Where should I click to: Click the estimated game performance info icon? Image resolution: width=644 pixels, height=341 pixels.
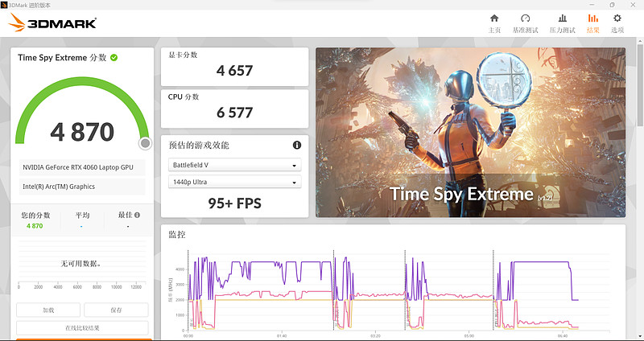click(x=297, y=145)
